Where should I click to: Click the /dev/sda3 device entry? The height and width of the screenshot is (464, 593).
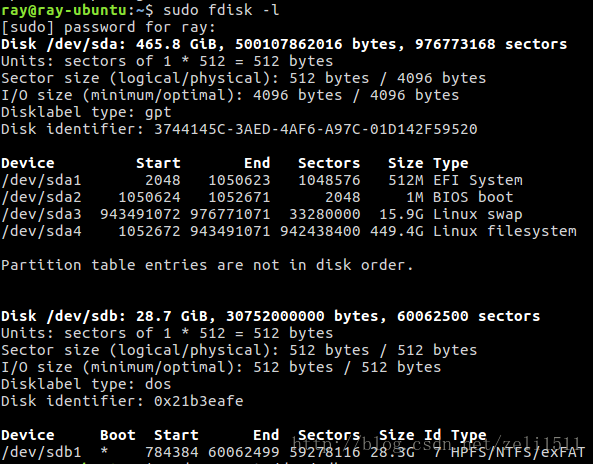(41, 214)
